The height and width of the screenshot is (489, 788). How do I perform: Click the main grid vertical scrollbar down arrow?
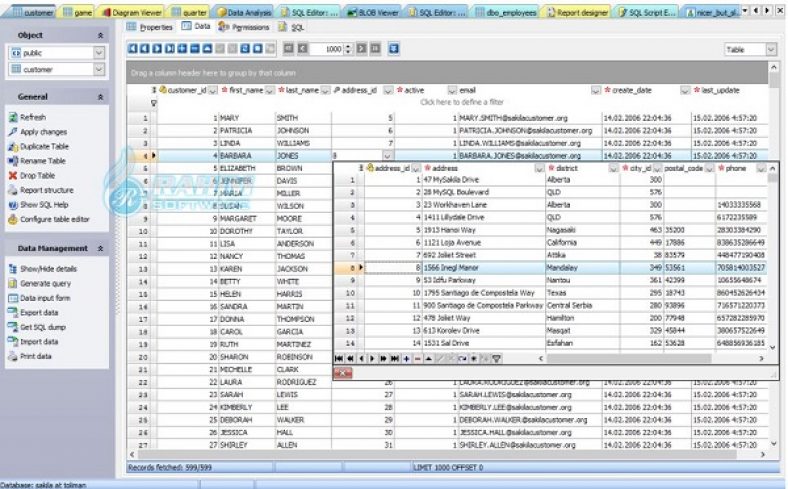tap(773, 443)
